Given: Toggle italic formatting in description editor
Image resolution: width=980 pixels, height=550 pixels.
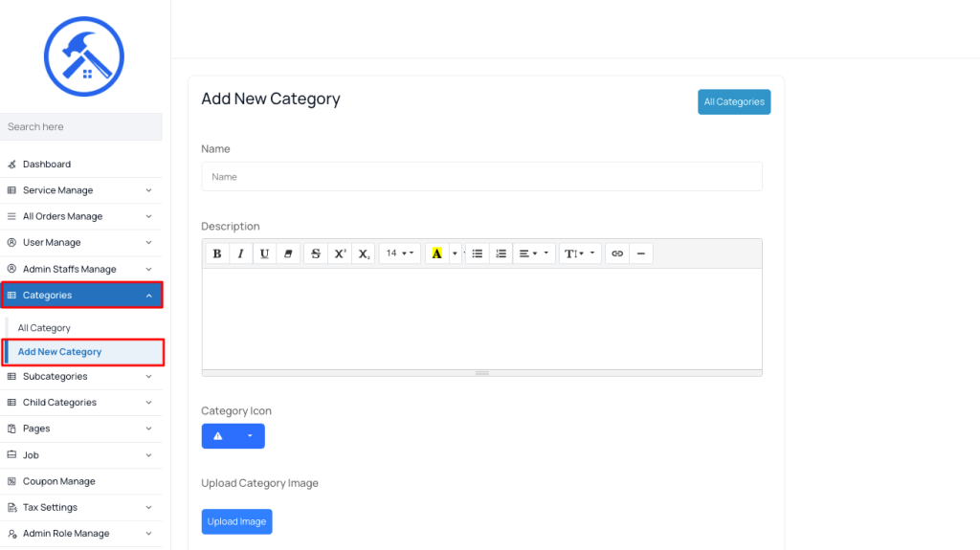Looking at the screenshot, I should click(x=240, y=253).
